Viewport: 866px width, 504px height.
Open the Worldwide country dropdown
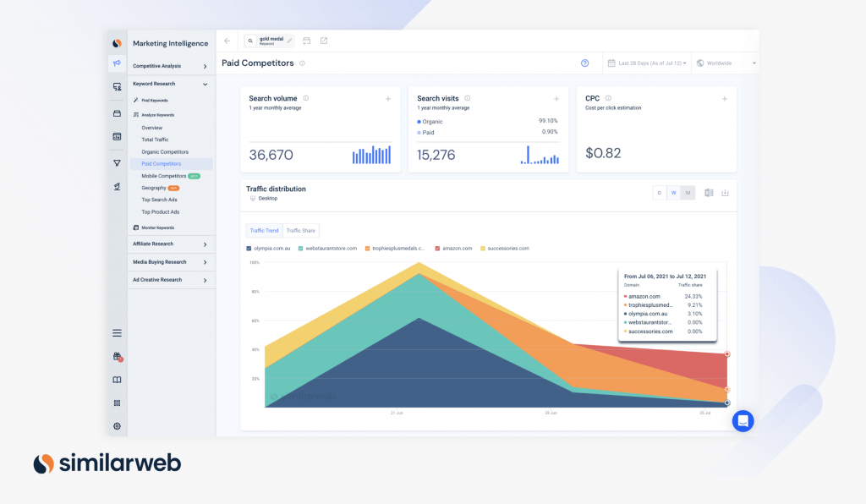725,63
